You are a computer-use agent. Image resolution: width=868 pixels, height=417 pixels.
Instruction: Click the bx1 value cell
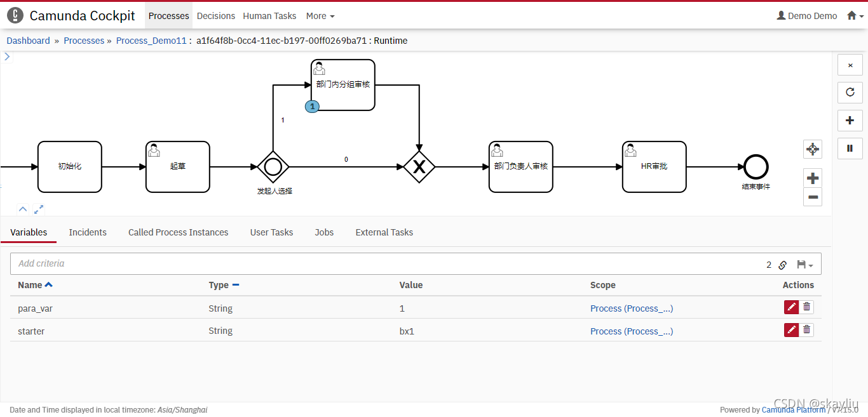click(407, 331)
